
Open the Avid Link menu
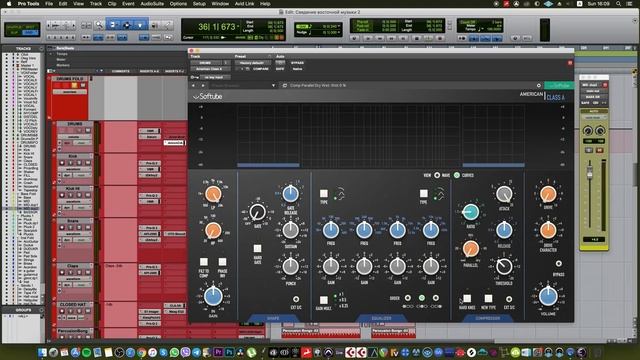click(244, 4)
